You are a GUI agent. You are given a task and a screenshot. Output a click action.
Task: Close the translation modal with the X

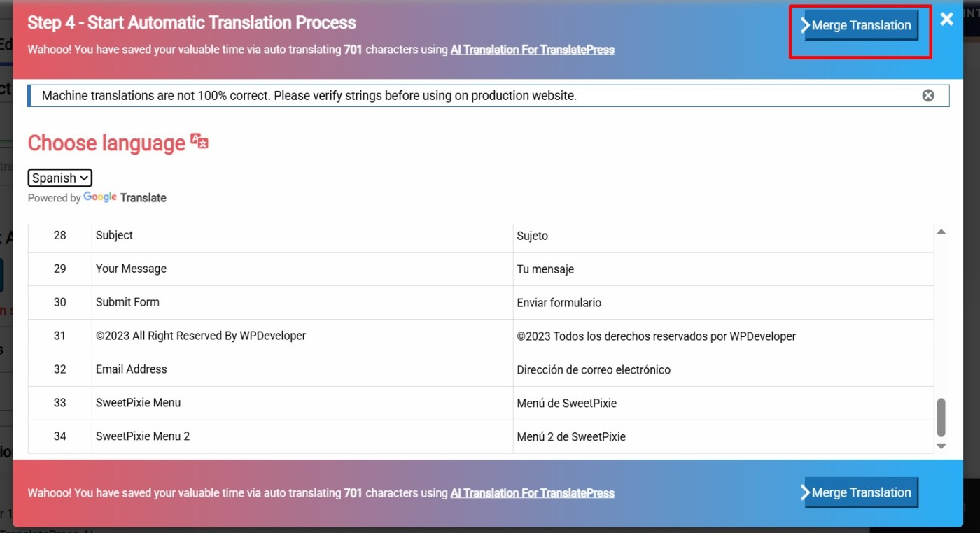(x=946, y=19)
